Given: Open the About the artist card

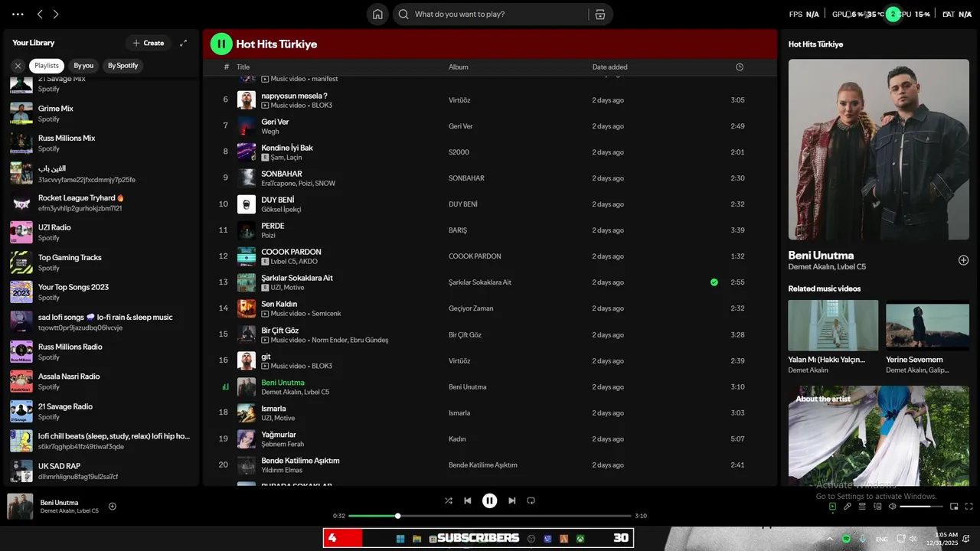Looking at the screenshot, I should (878, 436).
